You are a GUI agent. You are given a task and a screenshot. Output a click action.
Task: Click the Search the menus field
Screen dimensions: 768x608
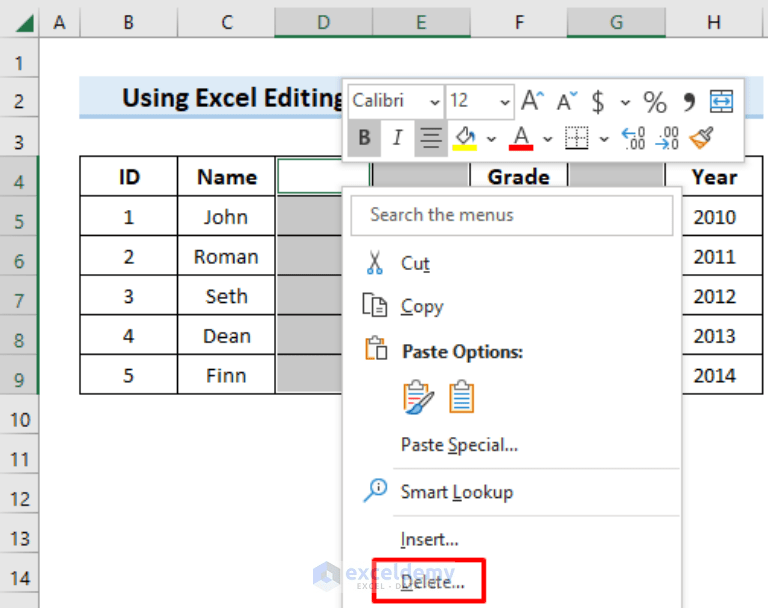pos(512,215)
